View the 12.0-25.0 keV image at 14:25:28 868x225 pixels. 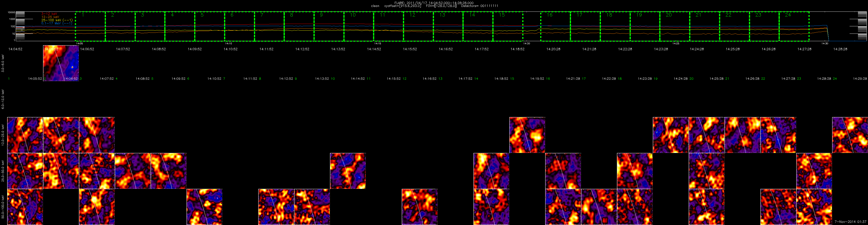(x=742, y=135)
